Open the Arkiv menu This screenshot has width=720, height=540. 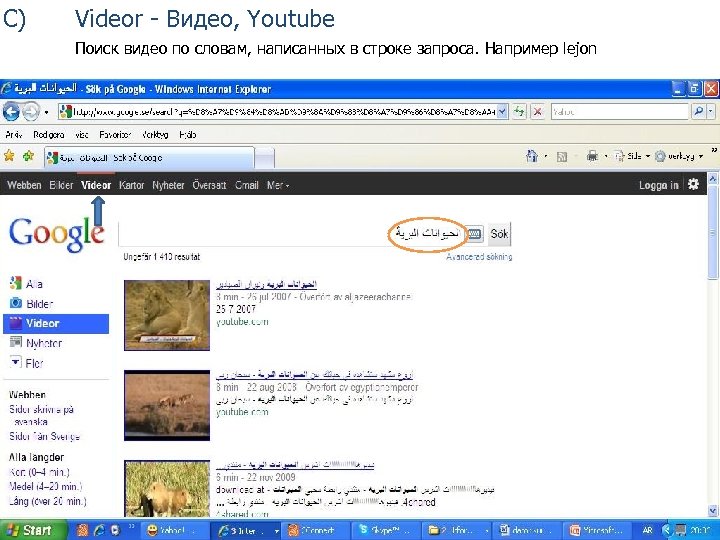(x=14, y=135)
